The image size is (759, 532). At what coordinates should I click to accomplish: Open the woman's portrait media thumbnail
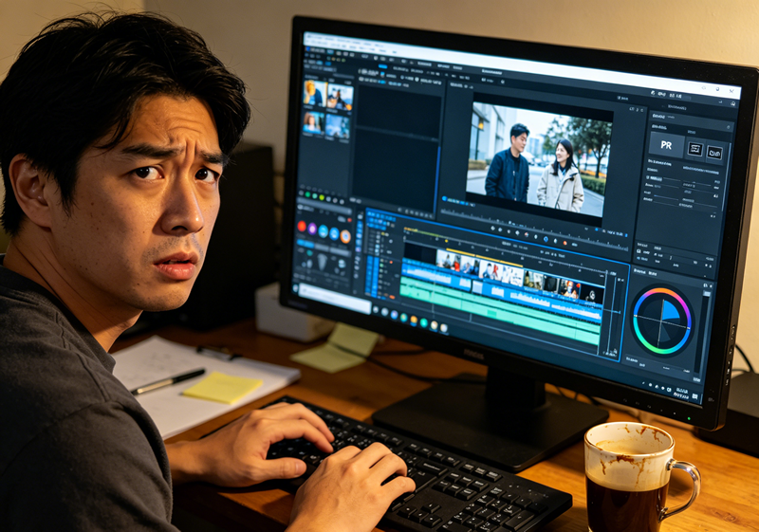pos(313,123)
